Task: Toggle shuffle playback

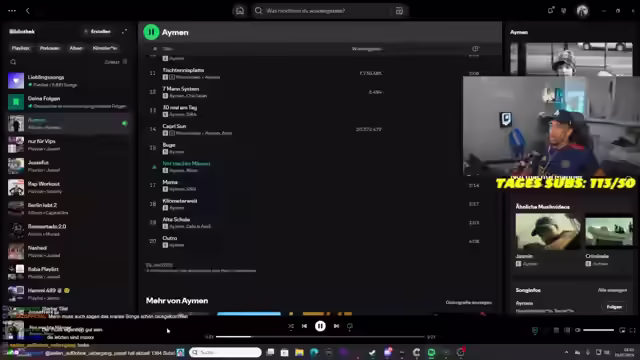Action: [x=291, y=326]
